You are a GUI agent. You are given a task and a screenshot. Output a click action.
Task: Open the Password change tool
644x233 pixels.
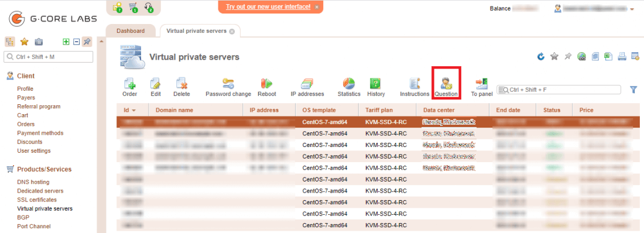click(x=228, y=88)
